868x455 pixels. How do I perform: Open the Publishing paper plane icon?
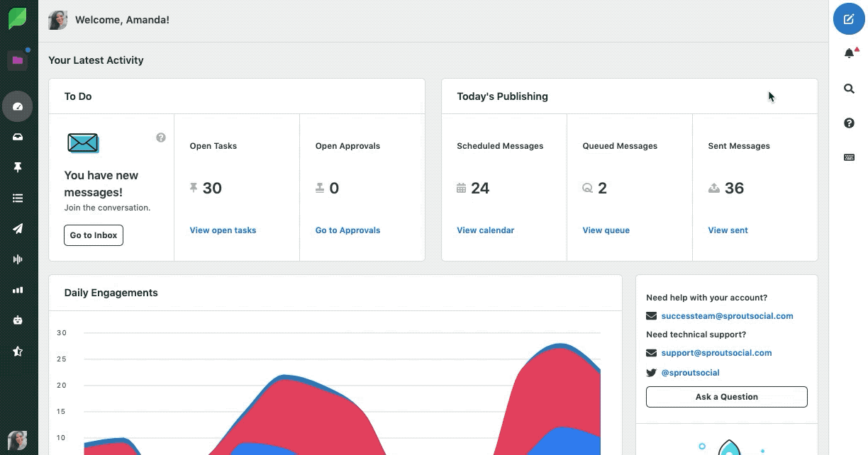coord(18,228)
